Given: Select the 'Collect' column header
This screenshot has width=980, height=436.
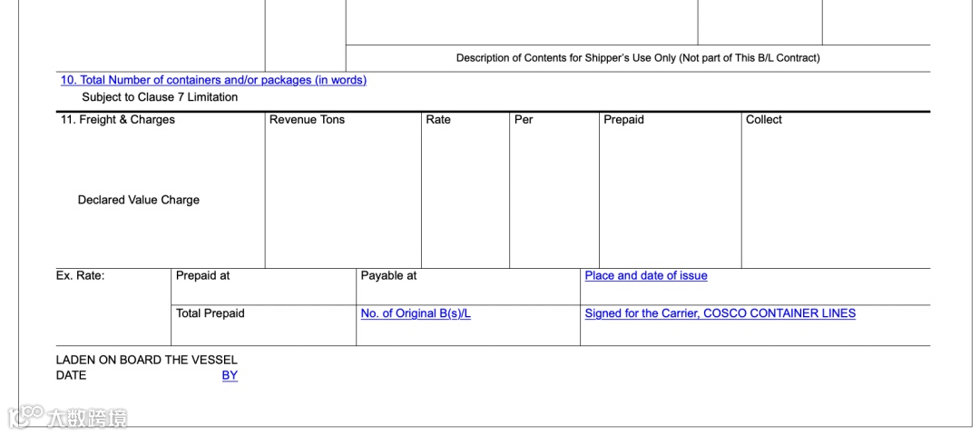Looking at the screenshot, I should tap(764, 120).
